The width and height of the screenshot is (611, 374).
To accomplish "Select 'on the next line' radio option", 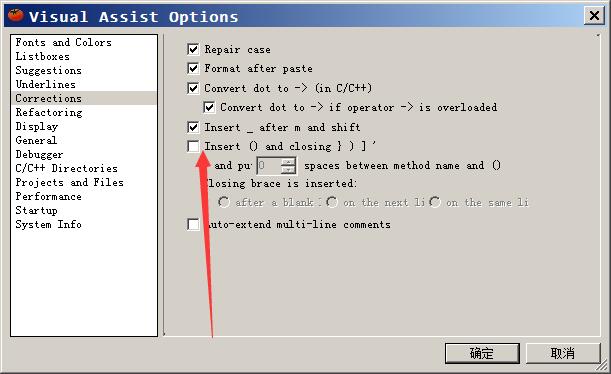I will [x=332, y=202].
